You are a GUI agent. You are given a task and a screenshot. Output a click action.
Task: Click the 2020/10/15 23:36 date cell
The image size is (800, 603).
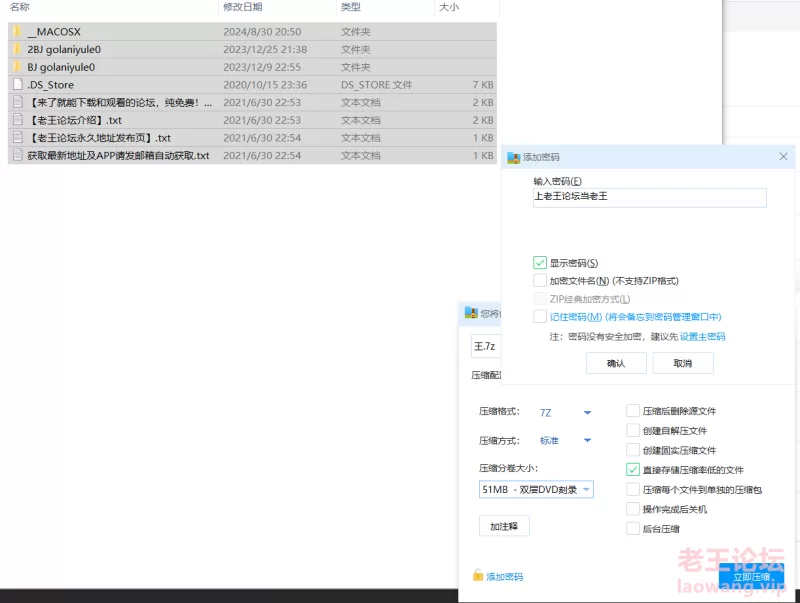265,85
